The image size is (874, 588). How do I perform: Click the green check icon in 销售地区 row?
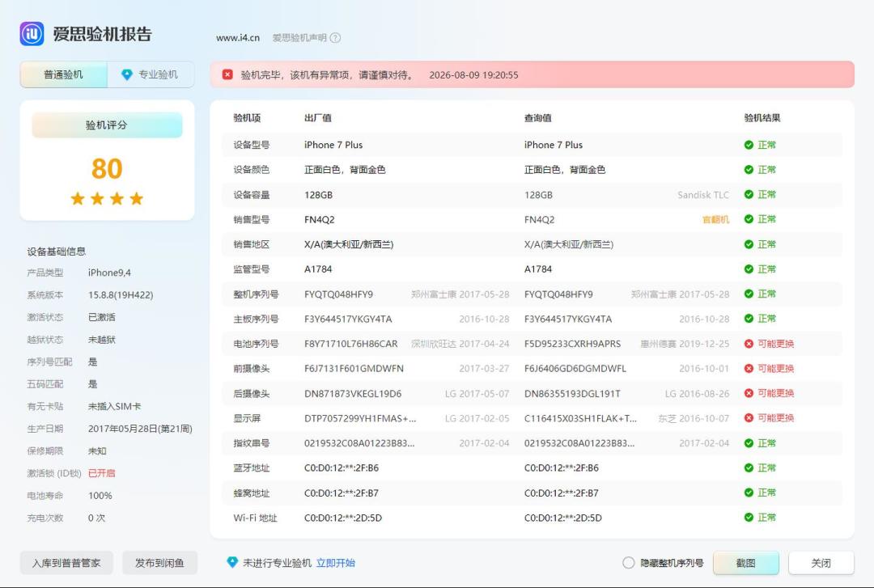click(x=749, y=244)
